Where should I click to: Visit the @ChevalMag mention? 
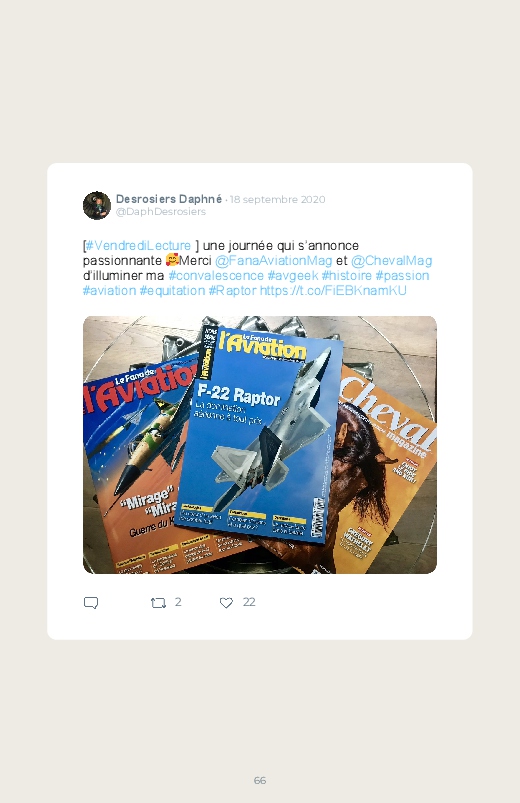click(391, 261)
